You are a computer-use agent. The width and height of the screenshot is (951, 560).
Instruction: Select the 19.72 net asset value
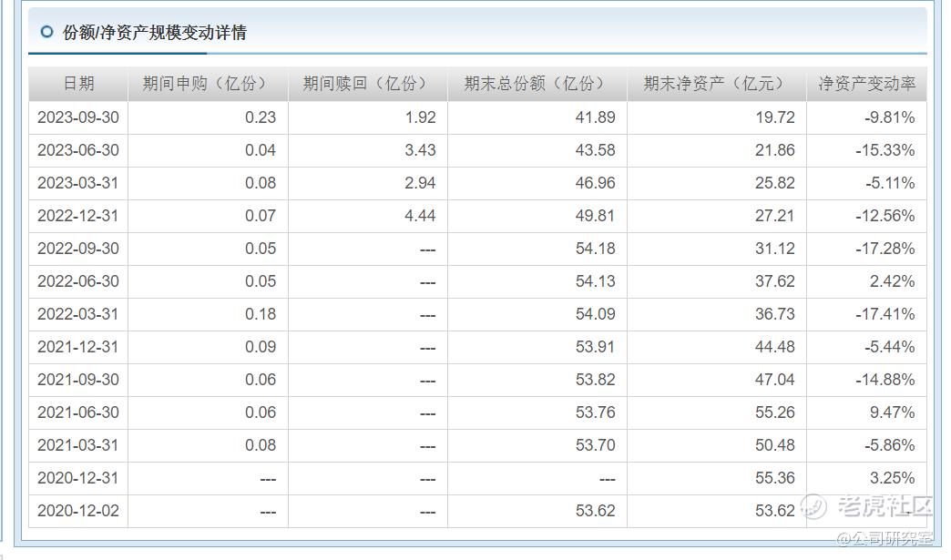[774, 117]
